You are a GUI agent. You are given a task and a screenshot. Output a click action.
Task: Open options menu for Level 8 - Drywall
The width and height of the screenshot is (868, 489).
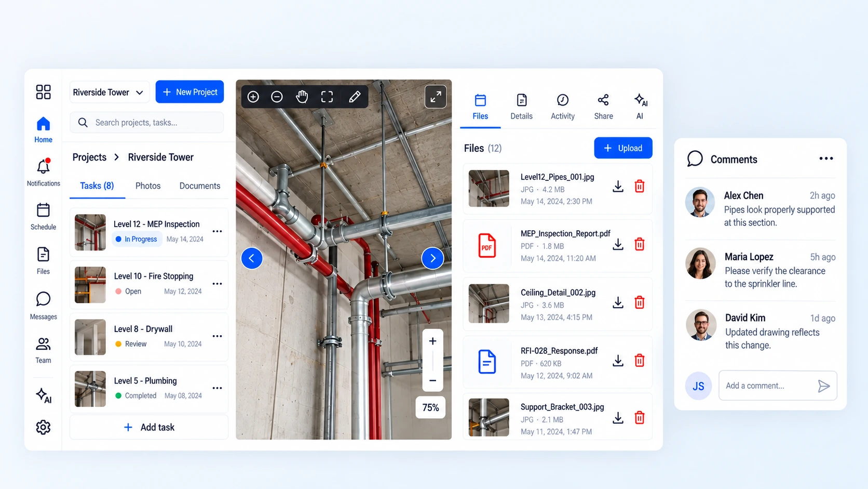[x=217, y=336]
